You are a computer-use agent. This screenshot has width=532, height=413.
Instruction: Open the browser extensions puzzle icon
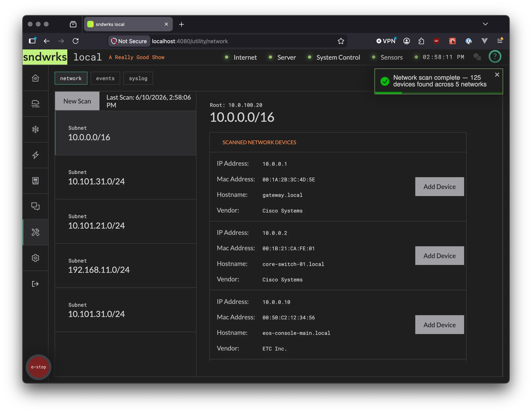[x=421, y=41]
